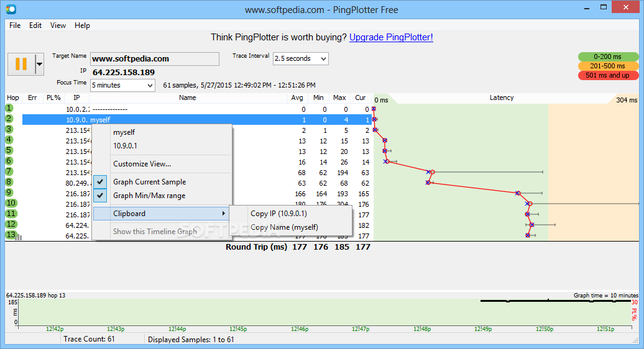
Task: Maximize the PingPlotter window
Action: point(604,7)
